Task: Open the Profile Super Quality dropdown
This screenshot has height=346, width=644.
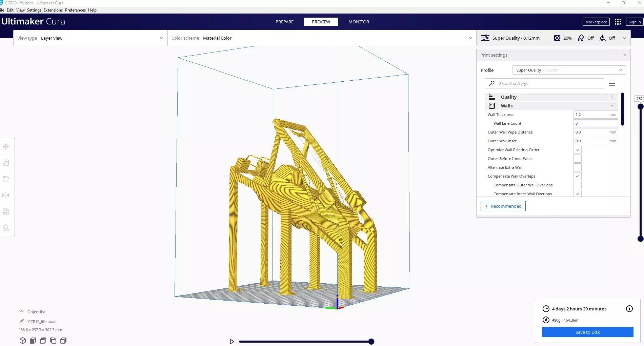Action: [569, 70]
